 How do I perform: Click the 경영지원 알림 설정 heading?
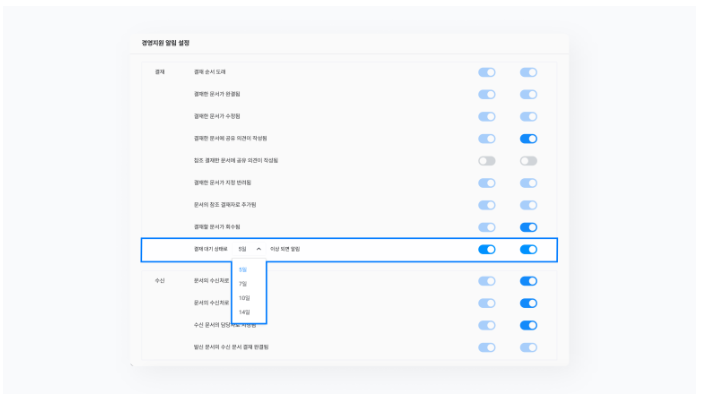click(x=165, y=43)
